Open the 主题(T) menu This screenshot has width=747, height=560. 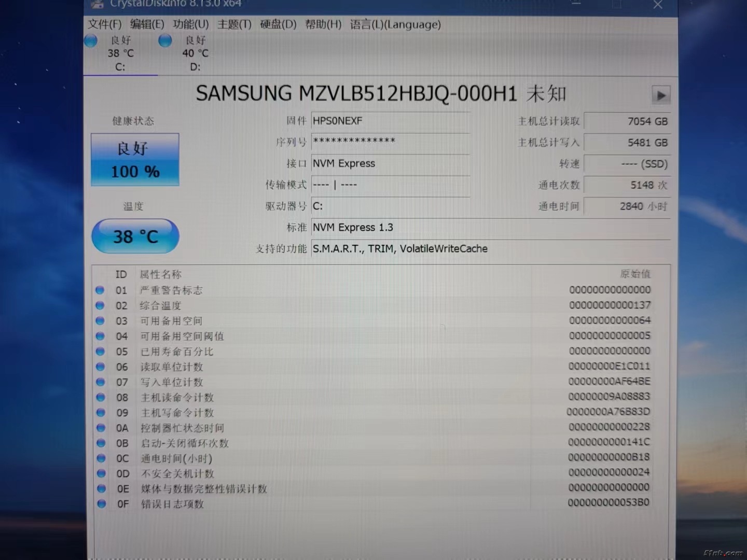[234, 24]
